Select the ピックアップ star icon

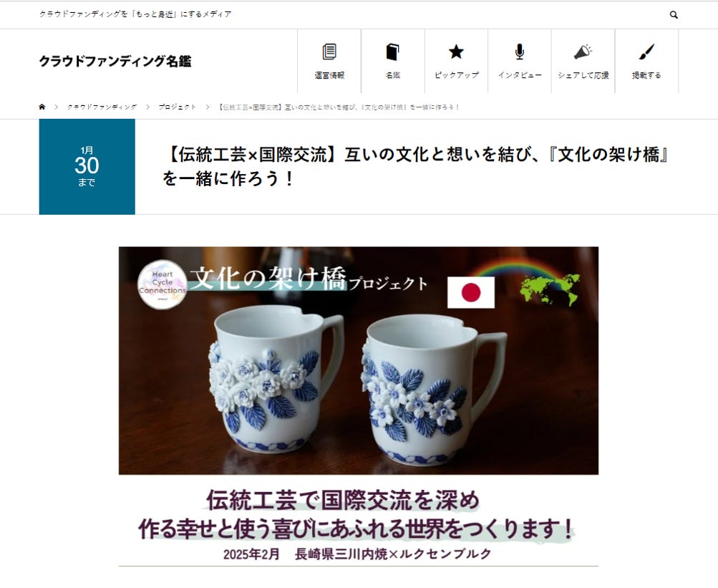[x=456, y=52]
